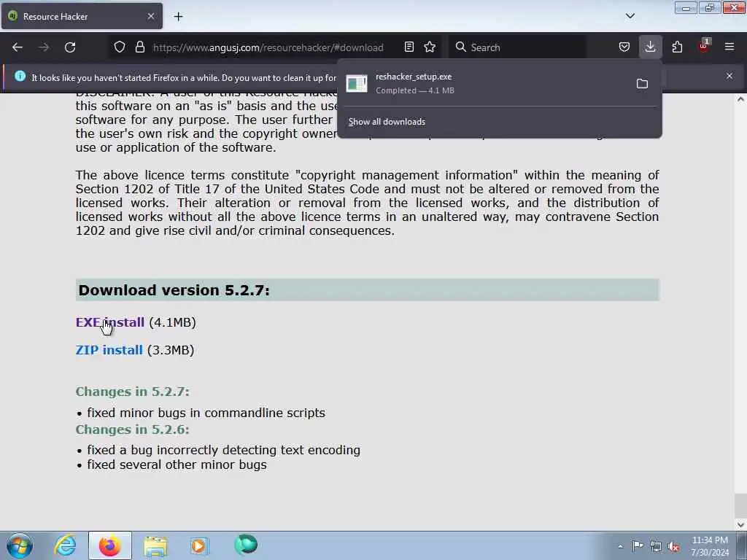Click the magnifier icon in search box
The height and width of the screenshot is (560, 747).
pos(461,47)
